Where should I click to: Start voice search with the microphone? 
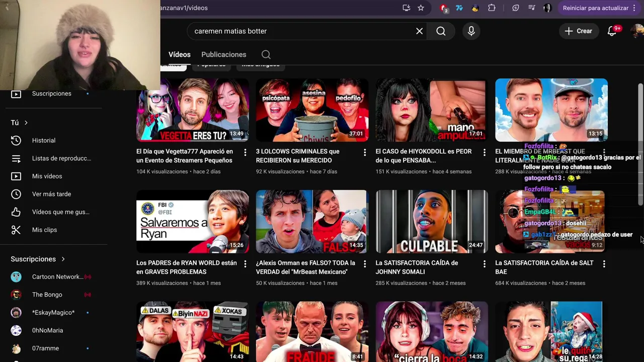pos(471,31)
